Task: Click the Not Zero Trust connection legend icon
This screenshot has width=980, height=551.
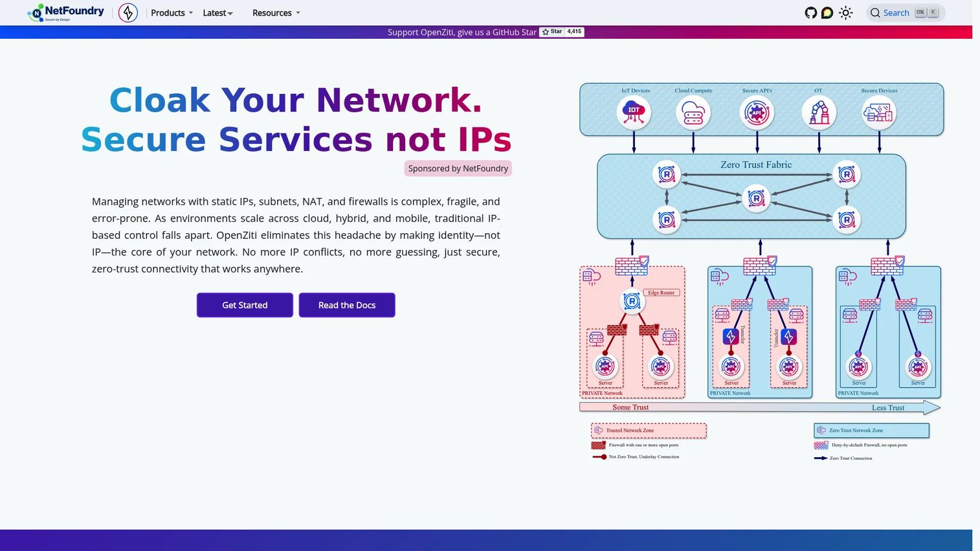Action: click(599, 457)
